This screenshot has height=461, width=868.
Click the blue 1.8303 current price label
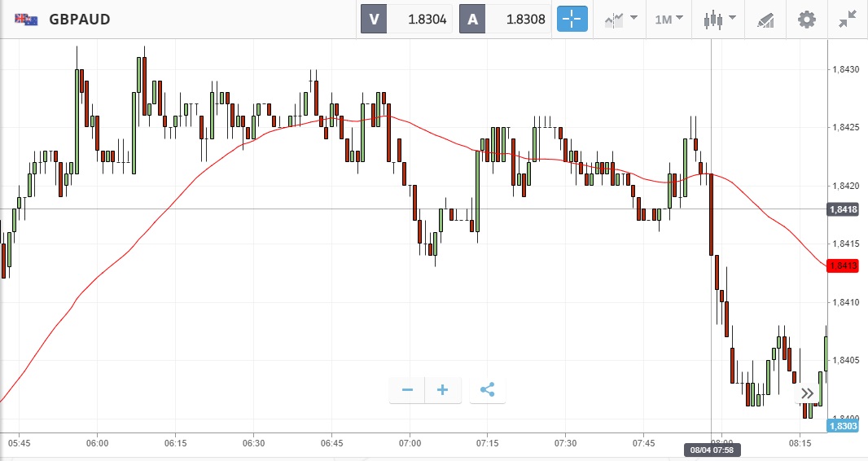(x=843, y=426)
